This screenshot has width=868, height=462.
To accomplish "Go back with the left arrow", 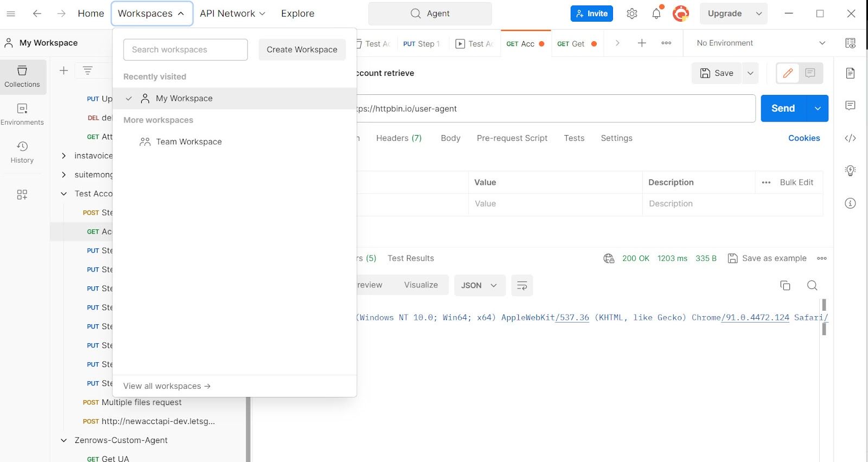I will tap(37, 14).
